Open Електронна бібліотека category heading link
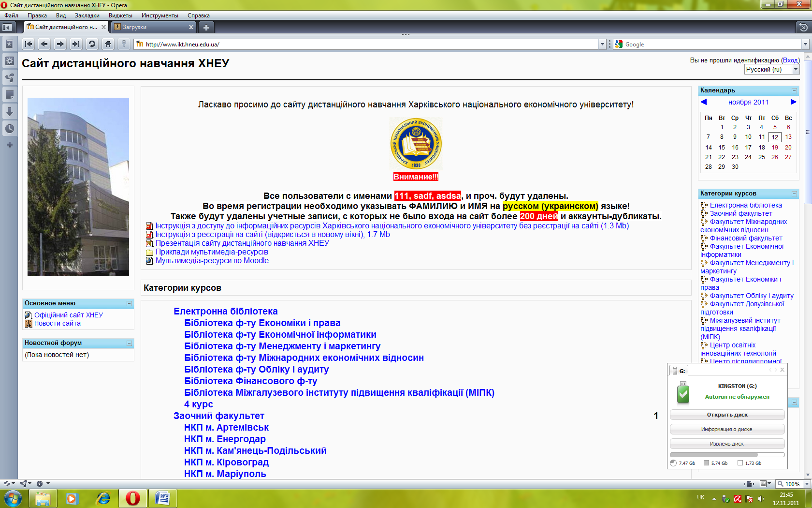This screenshot has width=812, height=508. coord(226,311)
